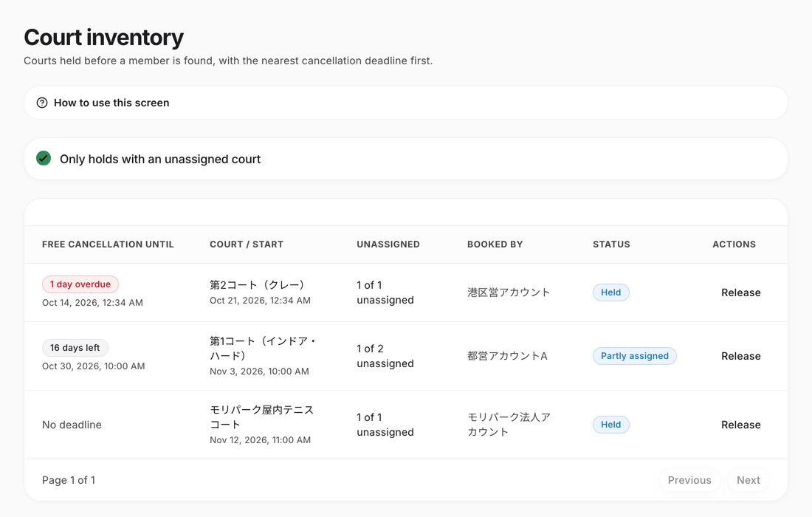Click the 港区営アカウント booked-by cell
Viewport: 812px width, 517px height.
pos(509,292)
